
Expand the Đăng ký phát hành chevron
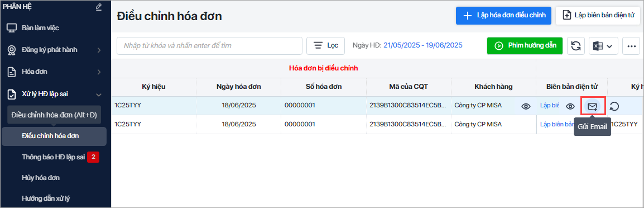point(99,50)
